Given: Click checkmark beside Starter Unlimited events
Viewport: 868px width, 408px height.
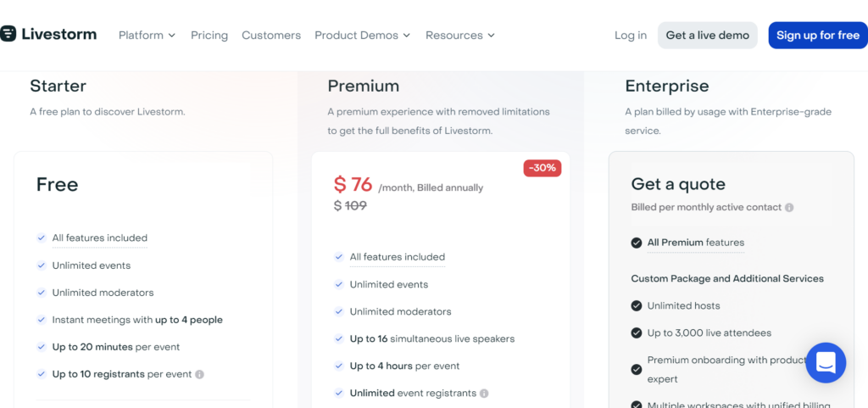Looking at the screenshot, I should point(41,265).
